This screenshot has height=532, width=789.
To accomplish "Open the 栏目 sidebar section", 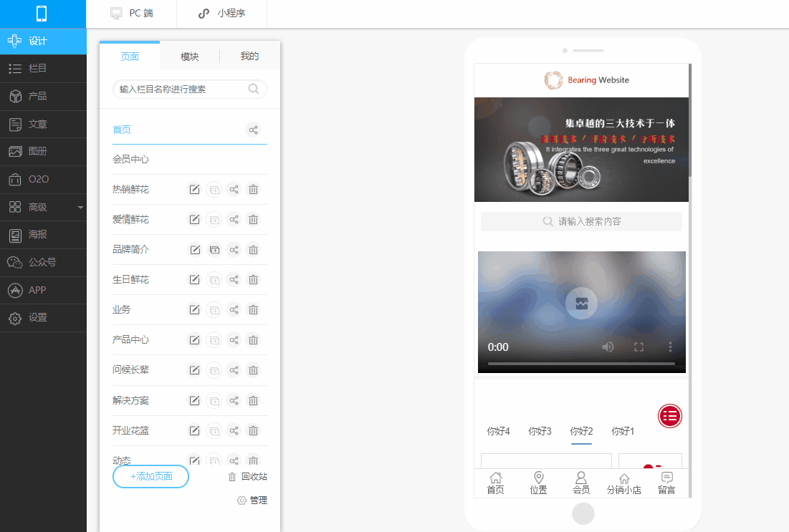I will pyautogui.click(x=43, y=69).
